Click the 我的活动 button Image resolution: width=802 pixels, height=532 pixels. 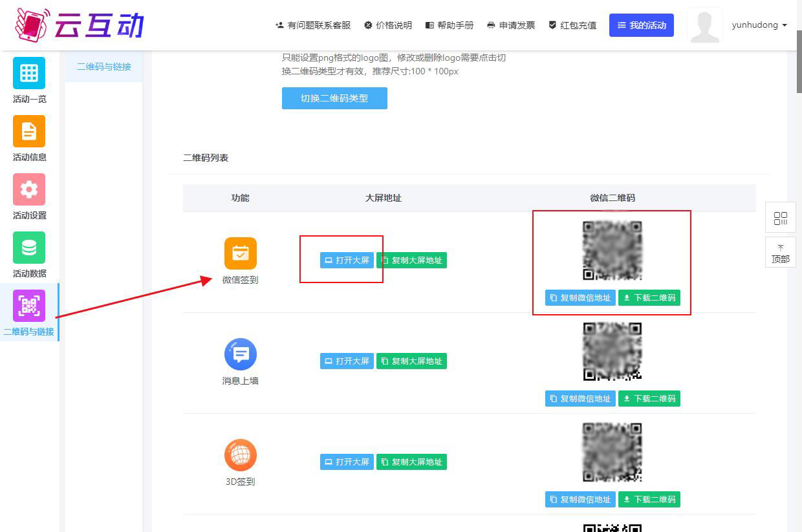coord(642,25)
